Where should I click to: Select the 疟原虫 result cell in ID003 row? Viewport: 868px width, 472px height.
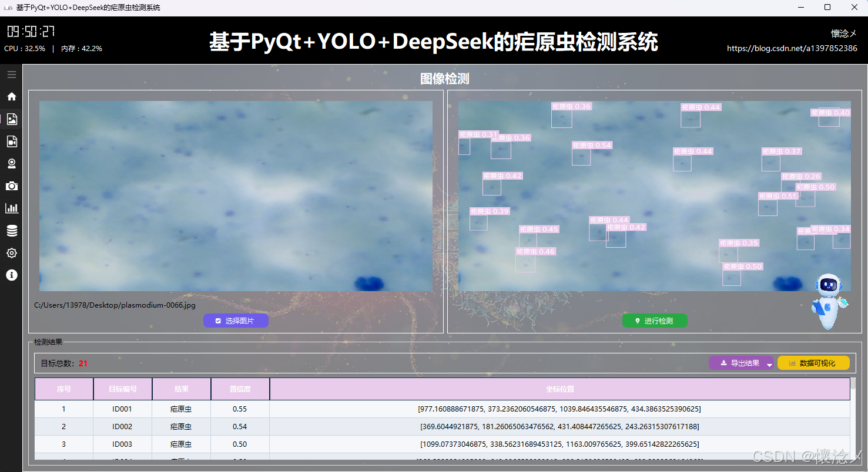(182, 444)
